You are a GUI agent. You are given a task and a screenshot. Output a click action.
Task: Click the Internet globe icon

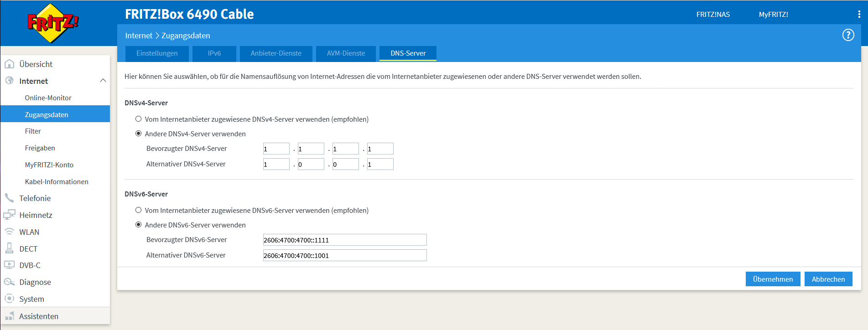click(x=9, y=81)
